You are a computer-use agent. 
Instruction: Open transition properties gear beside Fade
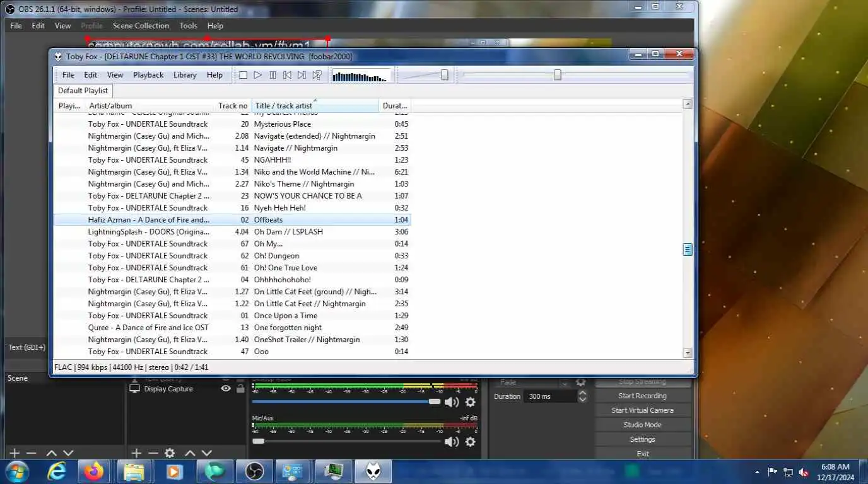(x=580, y=382)
